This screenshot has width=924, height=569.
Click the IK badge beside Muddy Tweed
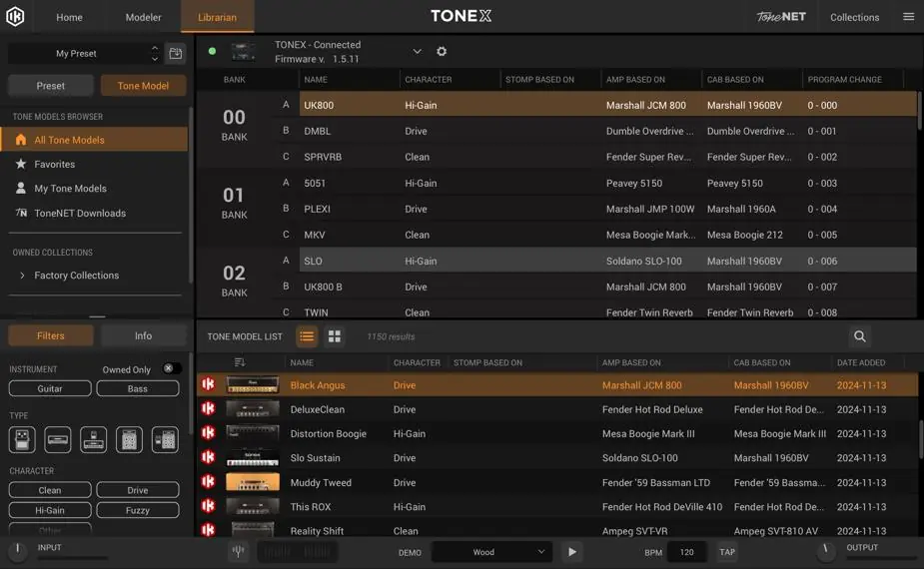[208, 482]
